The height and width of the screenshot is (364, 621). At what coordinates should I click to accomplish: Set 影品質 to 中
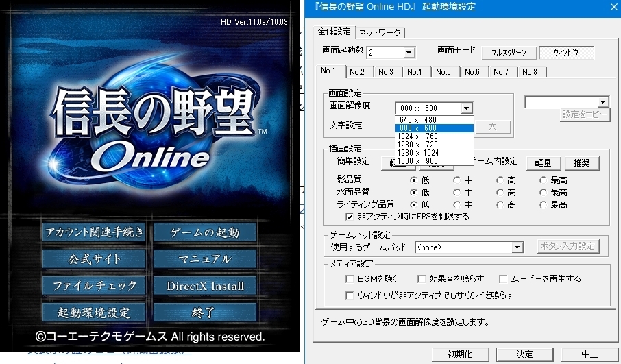(x=456, y=180)
